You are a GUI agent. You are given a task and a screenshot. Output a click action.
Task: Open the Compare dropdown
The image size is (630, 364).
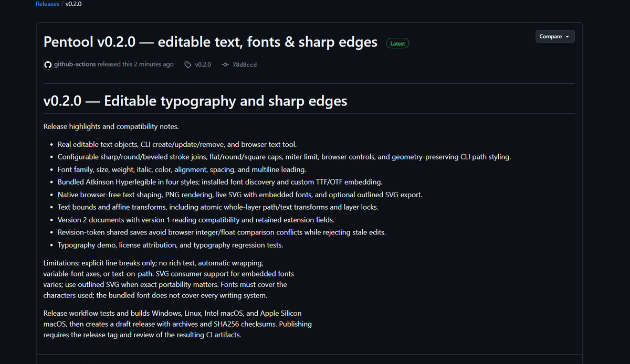[555, 36]
